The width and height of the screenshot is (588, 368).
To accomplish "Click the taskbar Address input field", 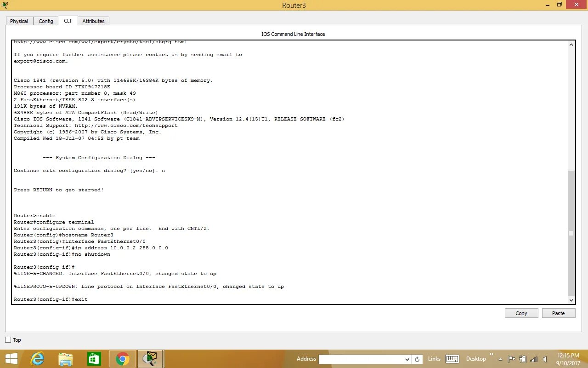I will click(362, 359).
